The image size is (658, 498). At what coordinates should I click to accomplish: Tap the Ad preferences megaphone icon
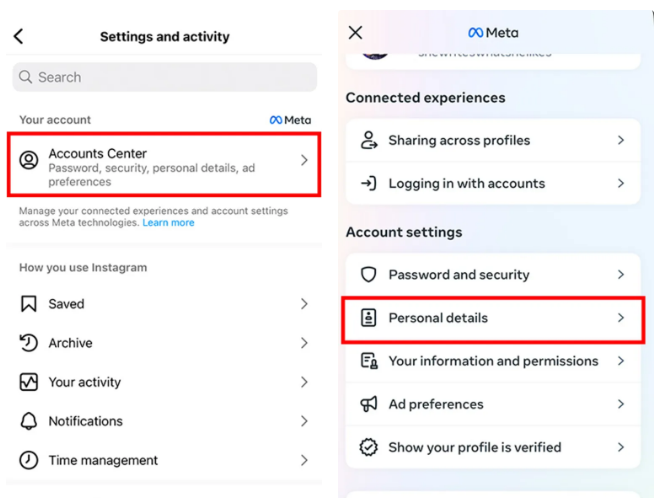click(368, 404)
